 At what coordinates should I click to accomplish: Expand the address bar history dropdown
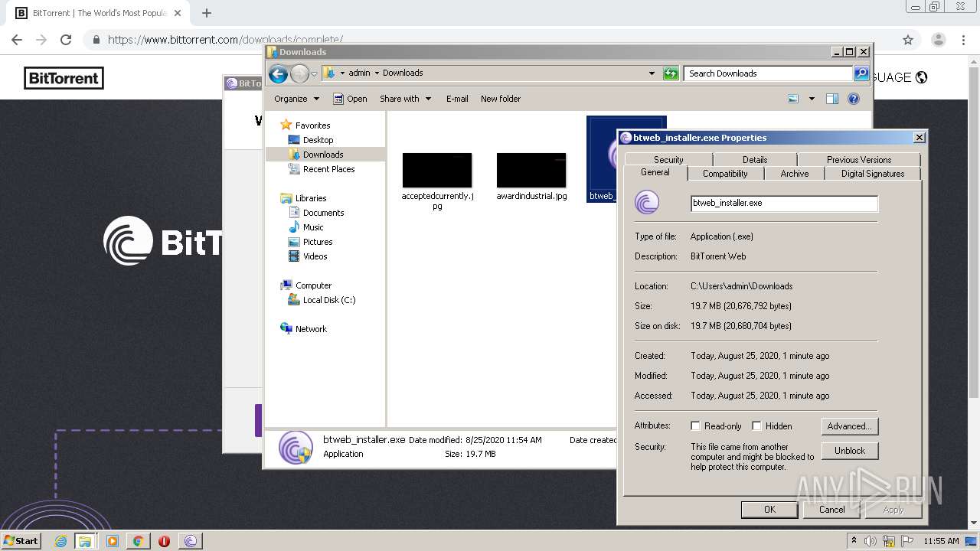[652, 73]
